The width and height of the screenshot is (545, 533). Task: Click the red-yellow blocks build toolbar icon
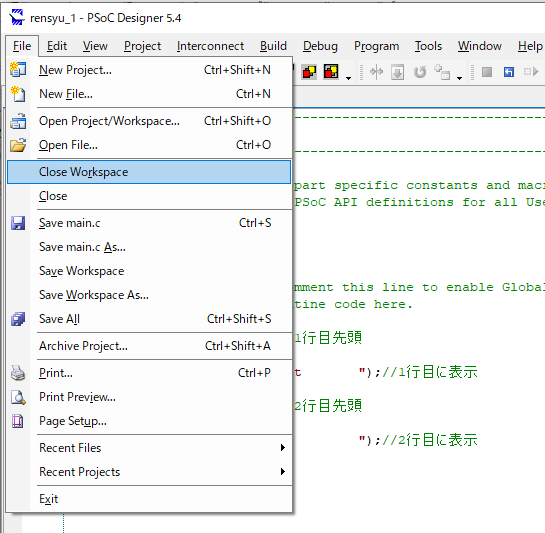tap(309, 72)
